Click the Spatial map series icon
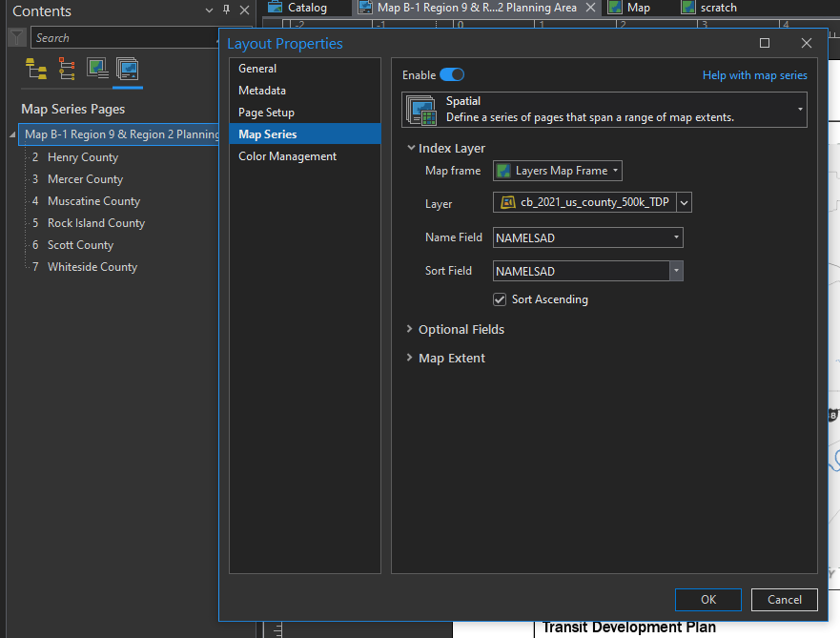This screenshot has height=638, width=840. pyautogui.click(x=420, y=109)
